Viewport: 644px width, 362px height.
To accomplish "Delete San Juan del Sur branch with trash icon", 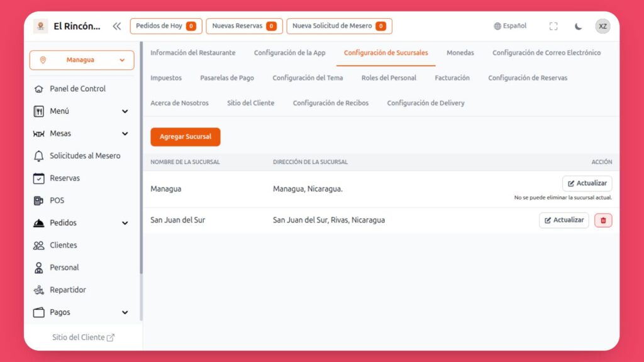I will [x=603, y=221].
